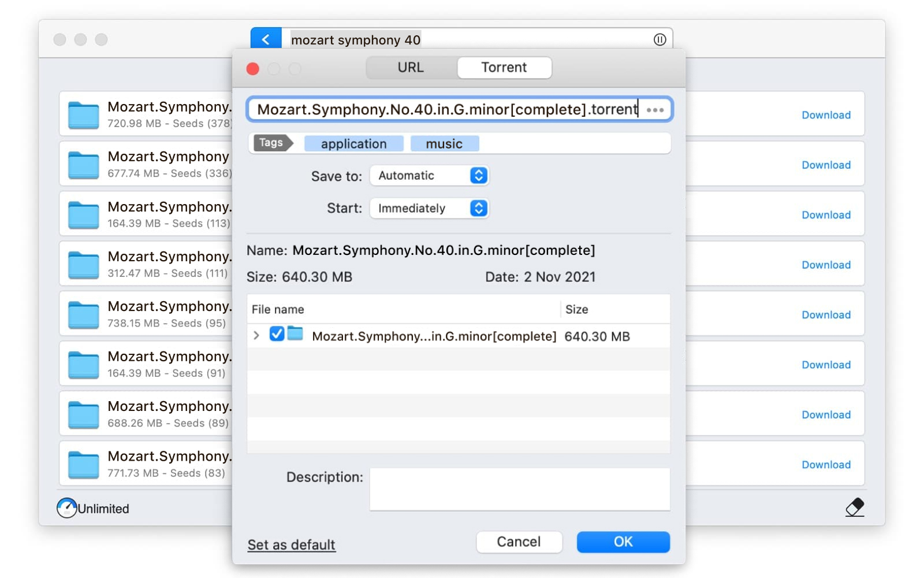Select folder icon of 720.98 MB result
This screenshot has height=578, width=924.
(84, 114)
